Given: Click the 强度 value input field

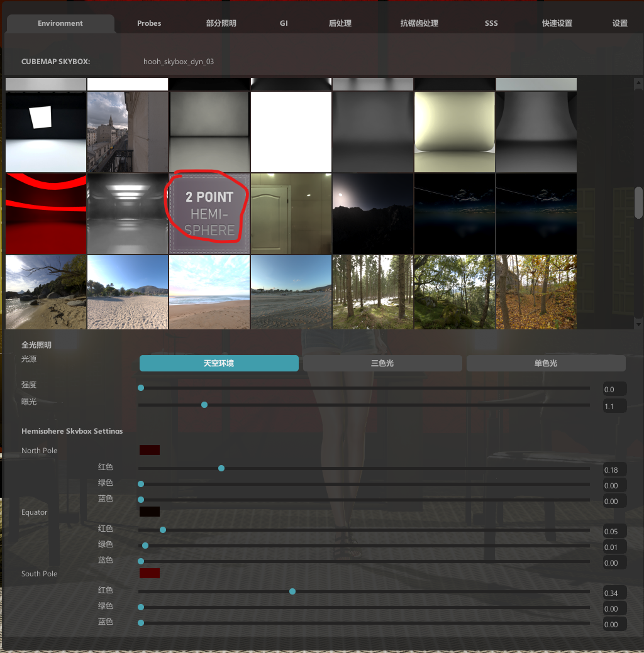Looking at the screenshot, I should [614, 390].
